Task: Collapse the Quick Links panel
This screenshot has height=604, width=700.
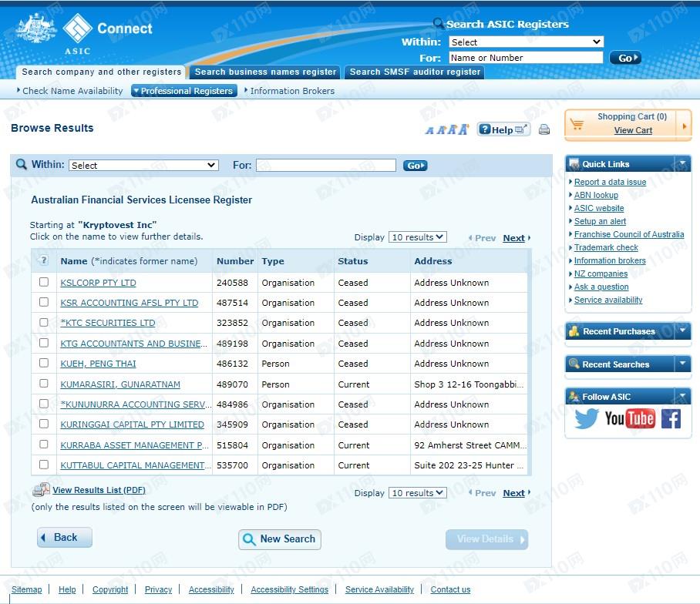Action: click(682, 163)
